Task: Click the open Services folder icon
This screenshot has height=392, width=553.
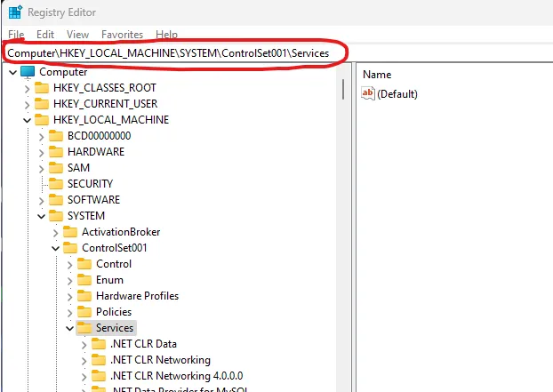Action: (84, 328)
